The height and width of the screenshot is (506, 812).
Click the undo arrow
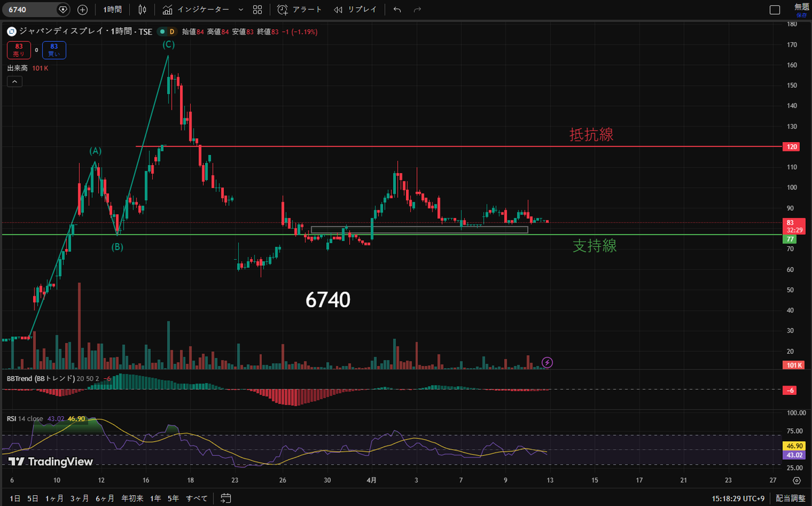[397, 10]
